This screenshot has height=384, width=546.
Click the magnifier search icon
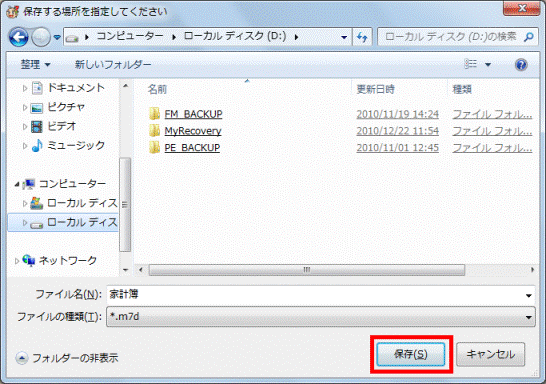(x=528, y=37)
